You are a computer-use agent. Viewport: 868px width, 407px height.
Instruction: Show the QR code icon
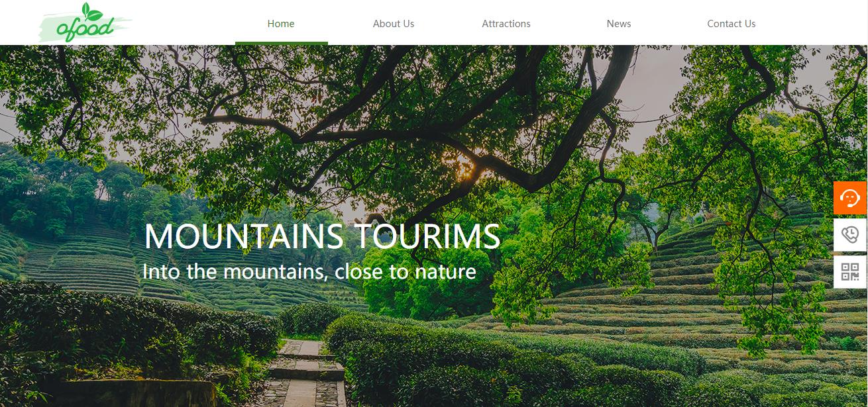pos(850,271)
